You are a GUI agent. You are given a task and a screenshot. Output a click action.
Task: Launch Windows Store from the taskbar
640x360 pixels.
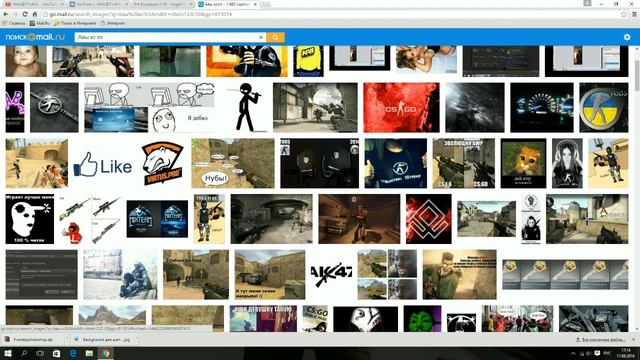click(56, 353)
